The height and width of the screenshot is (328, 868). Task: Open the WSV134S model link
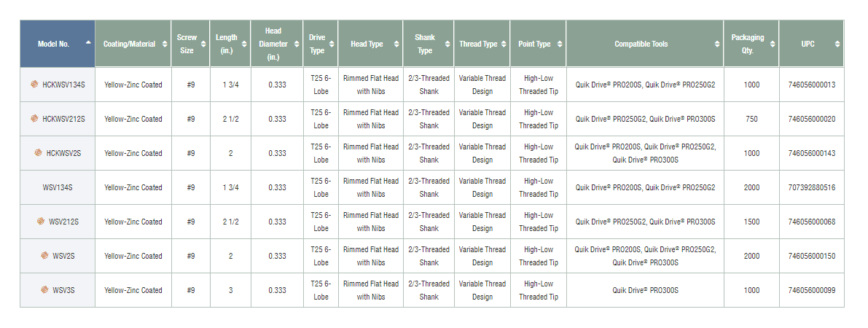pyautogui.click(x=58, y=187)
